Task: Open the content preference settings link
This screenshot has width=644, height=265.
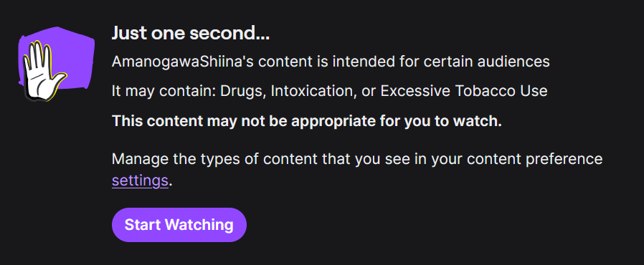Action: (x=140, y=180)
